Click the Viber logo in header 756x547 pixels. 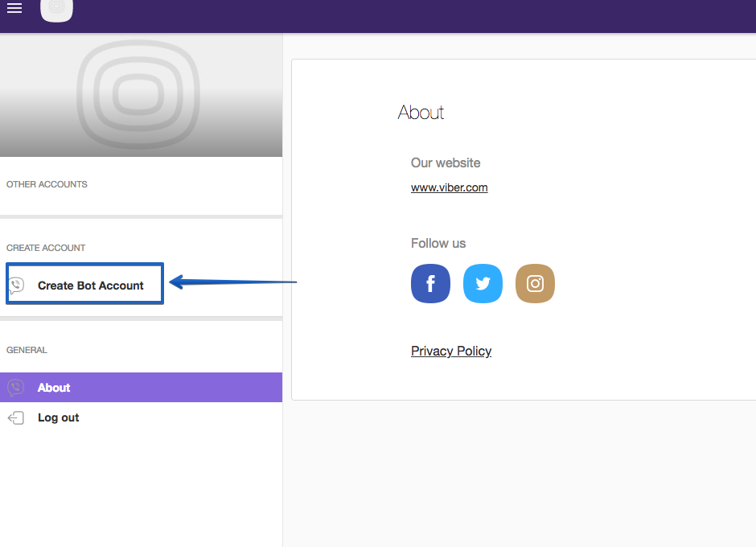(x=57, y=10)
